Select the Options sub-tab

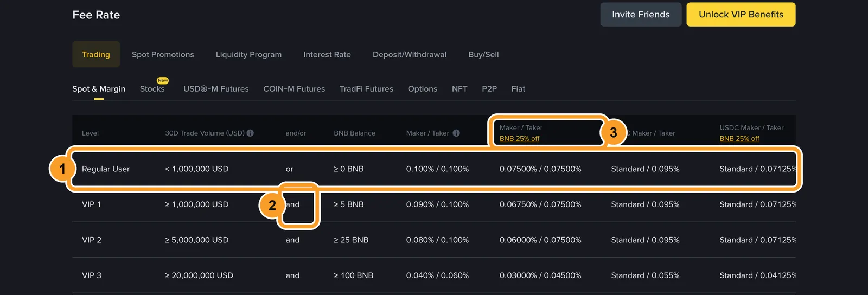click(x=423, y=89)
